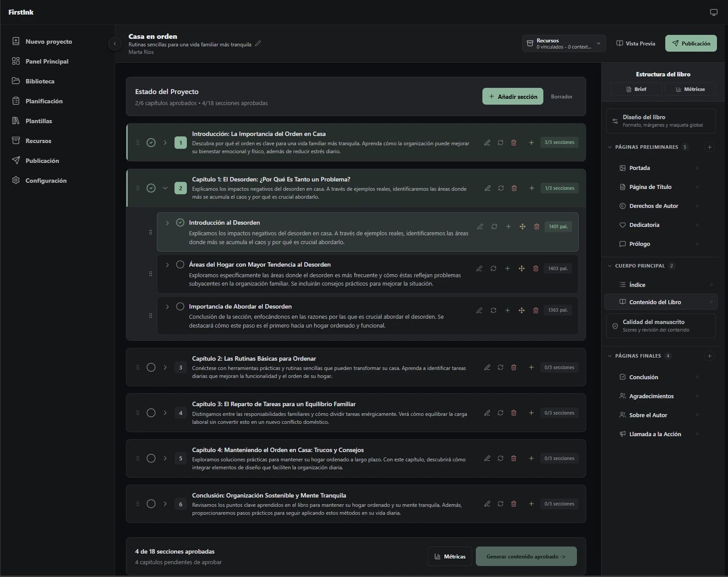This screenshot has height=577, width=728.
Task: Toggle approval of the Introducción chapter
Action: point(151,143)
